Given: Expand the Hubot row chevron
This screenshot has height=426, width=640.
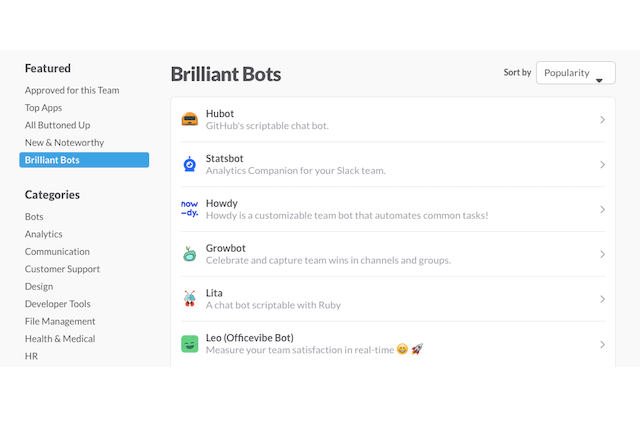Looking at the screenshot, I should (x=602, y=120).
